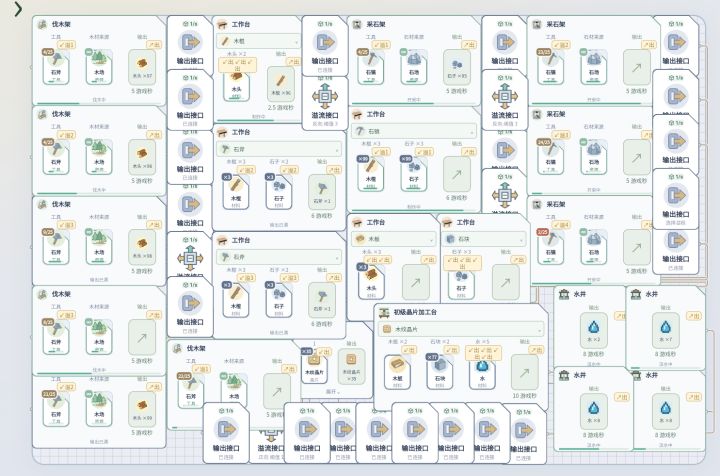Click 木头 input slot in 木板 工作台

[371, 282]
